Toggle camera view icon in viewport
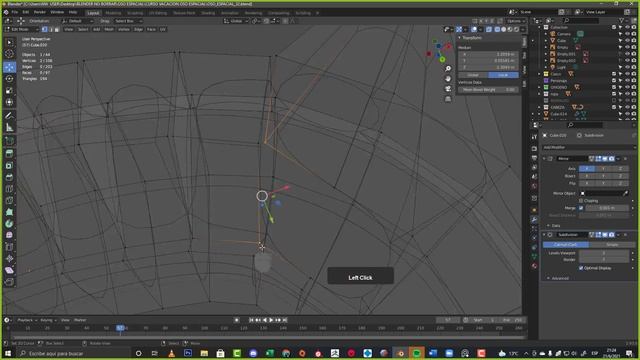Viewport: 640px width, 360px height. coord(448,89)
